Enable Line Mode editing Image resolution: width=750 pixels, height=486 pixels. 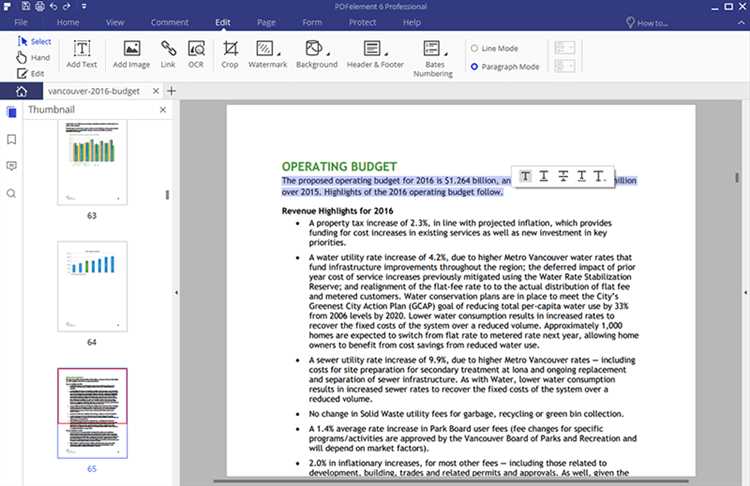(474, 48)
